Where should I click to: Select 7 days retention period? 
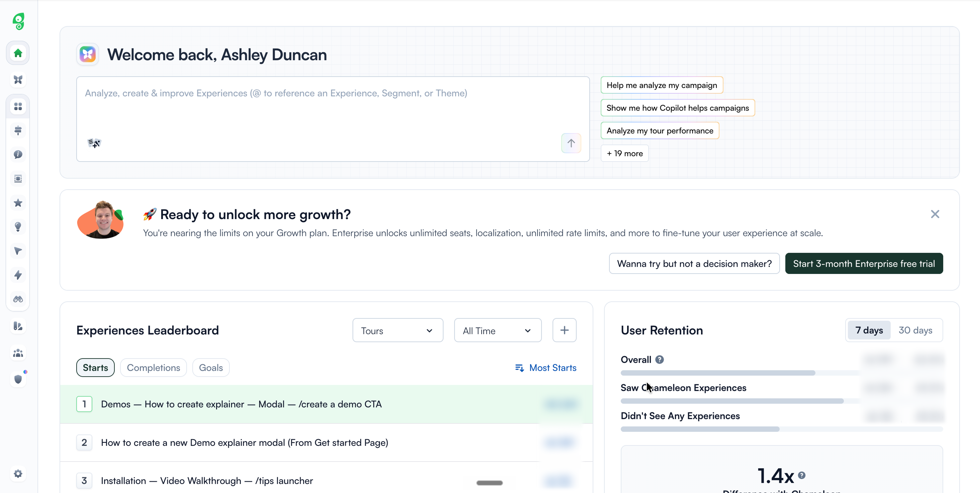869,330
